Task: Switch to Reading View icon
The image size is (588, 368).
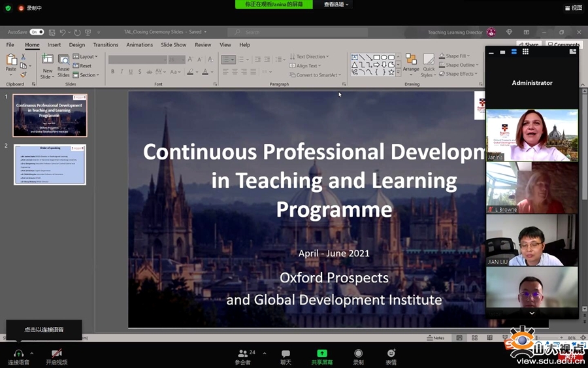Action: (x=490, y=338)
